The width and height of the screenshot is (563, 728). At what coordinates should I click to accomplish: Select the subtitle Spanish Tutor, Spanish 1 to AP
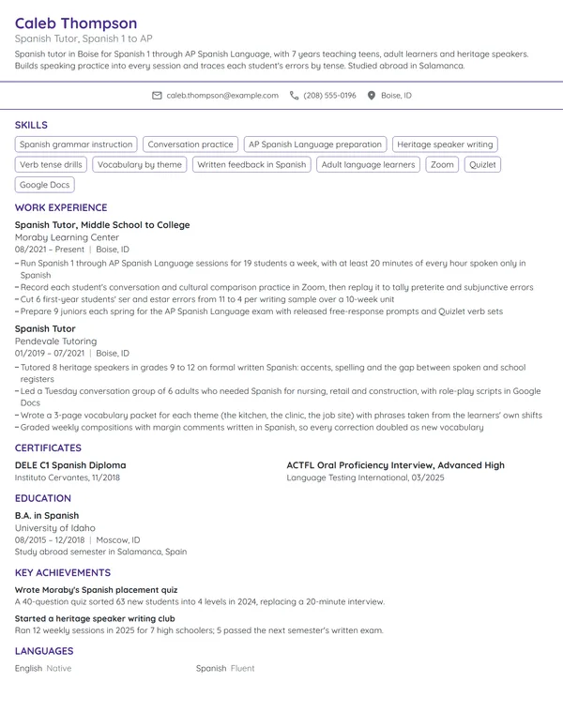tap(84, 38)
